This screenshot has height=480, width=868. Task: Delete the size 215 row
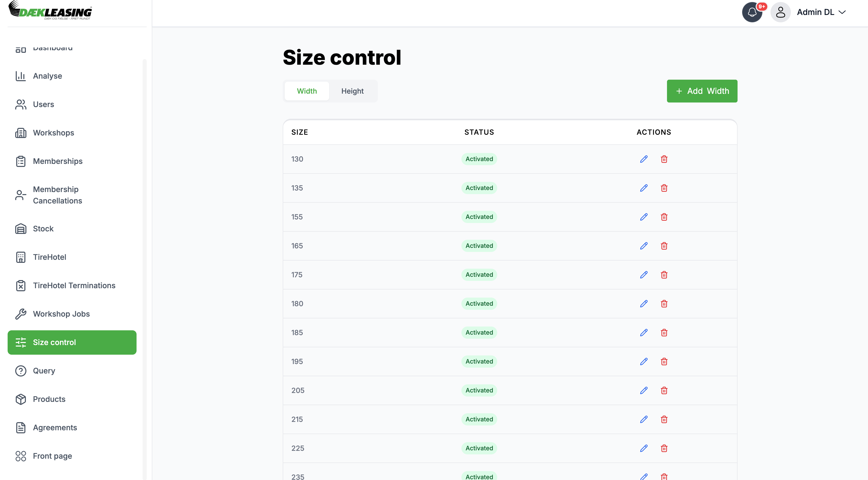click(x=664, y=419)
